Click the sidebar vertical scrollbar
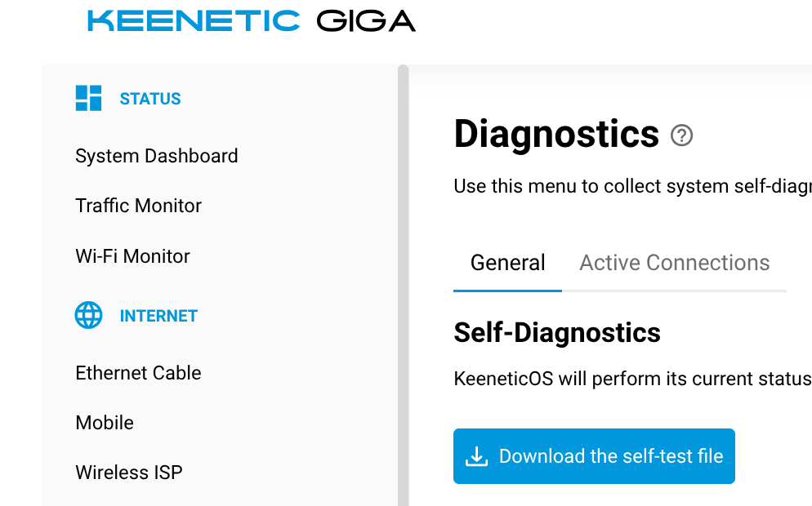Screen dimensions: 812x506 (x=403, y=285)
